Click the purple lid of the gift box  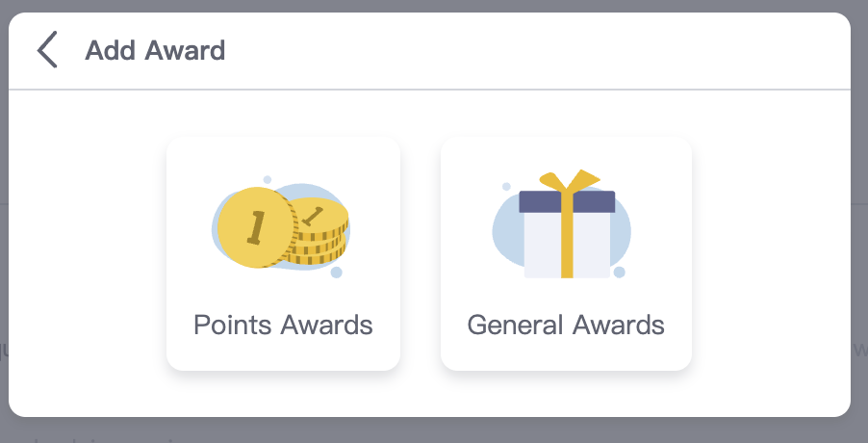tap(539, 201)
